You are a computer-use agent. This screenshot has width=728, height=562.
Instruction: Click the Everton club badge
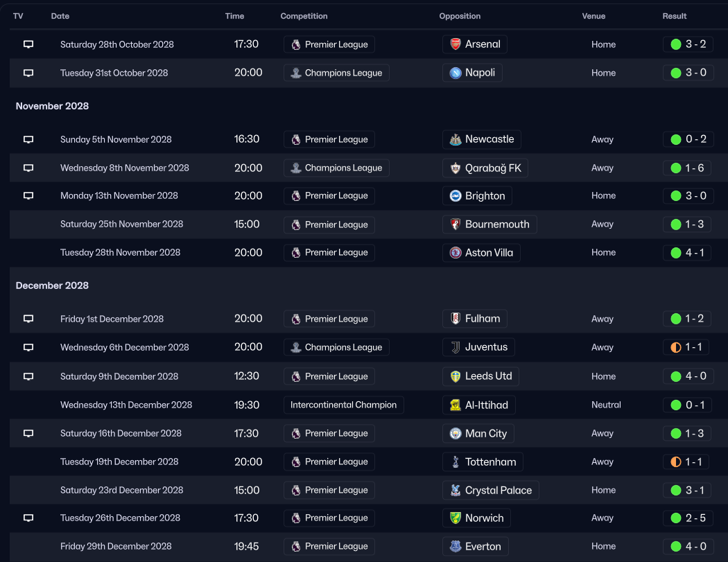(456, 546)
